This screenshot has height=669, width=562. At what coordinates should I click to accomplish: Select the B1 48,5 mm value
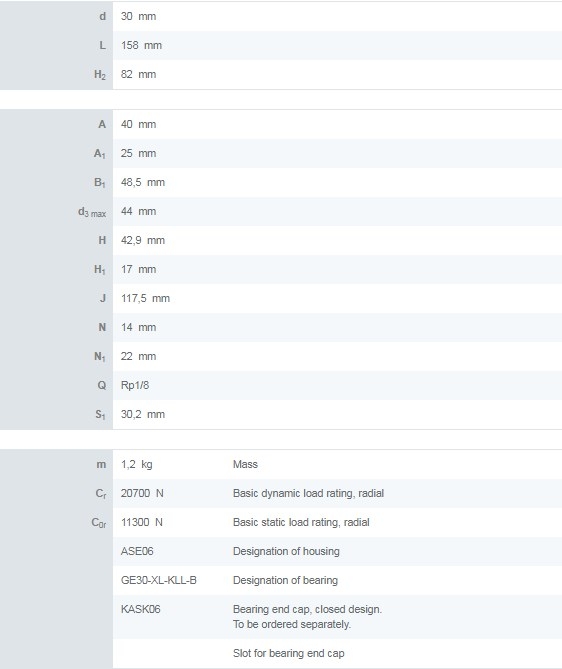coord(143,182)
